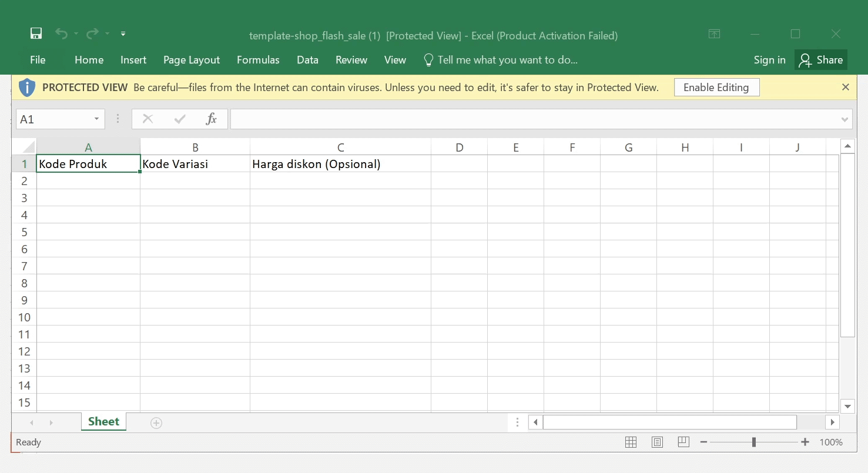868x473 pixels.
Task: Select all cells using corner triangle
Action: pyautogui.click(x=27, y=146)
